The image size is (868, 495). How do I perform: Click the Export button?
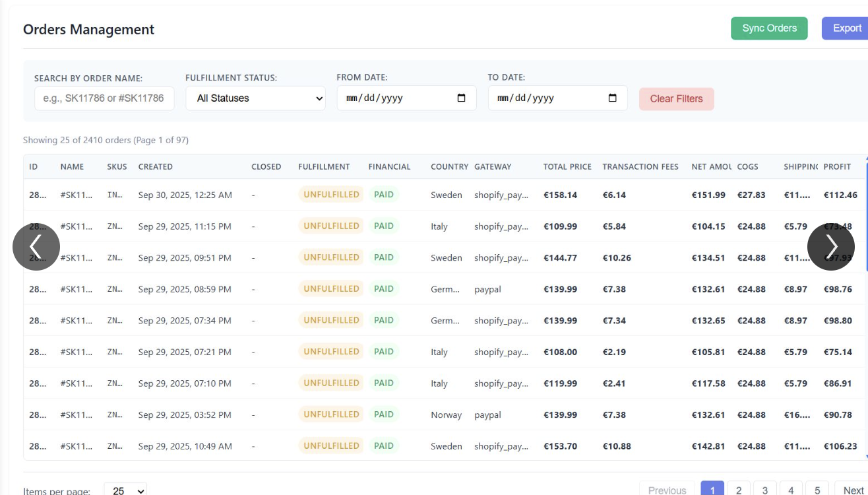[846, 28]
